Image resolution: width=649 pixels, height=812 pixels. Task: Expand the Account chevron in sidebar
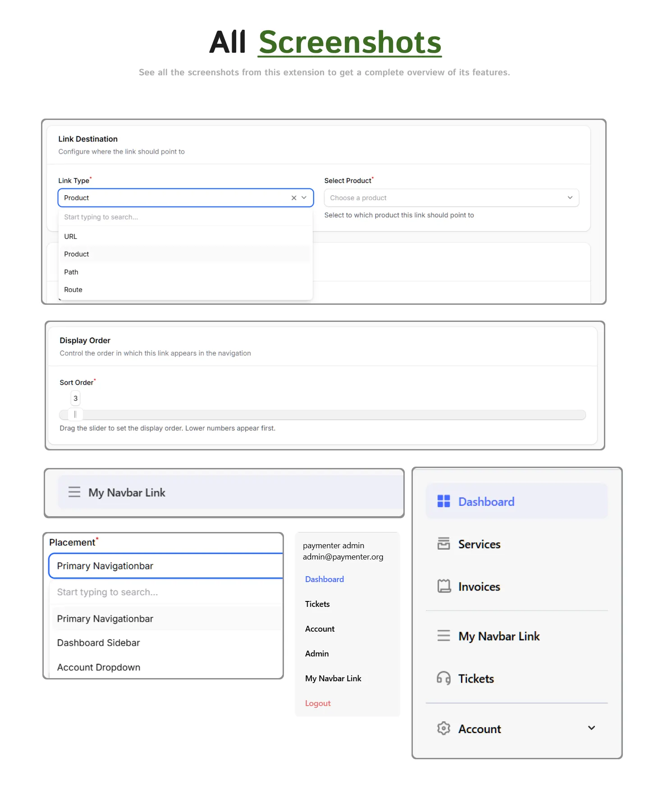click(x=591, y=728)
